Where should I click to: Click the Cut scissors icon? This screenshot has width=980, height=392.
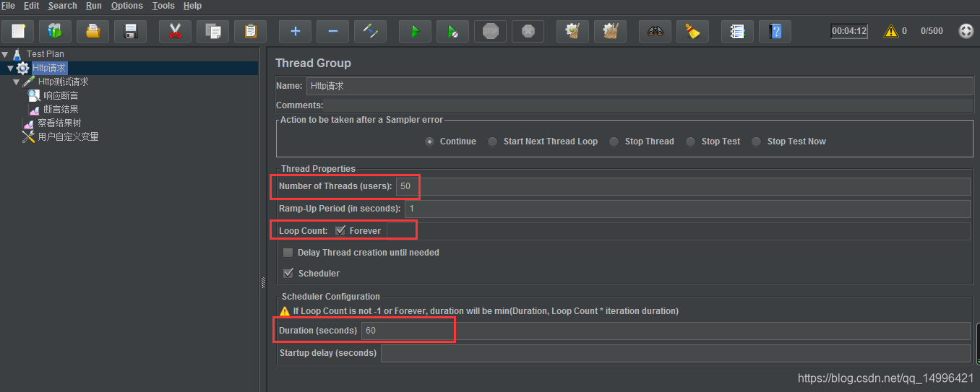[x=175, y=31]
